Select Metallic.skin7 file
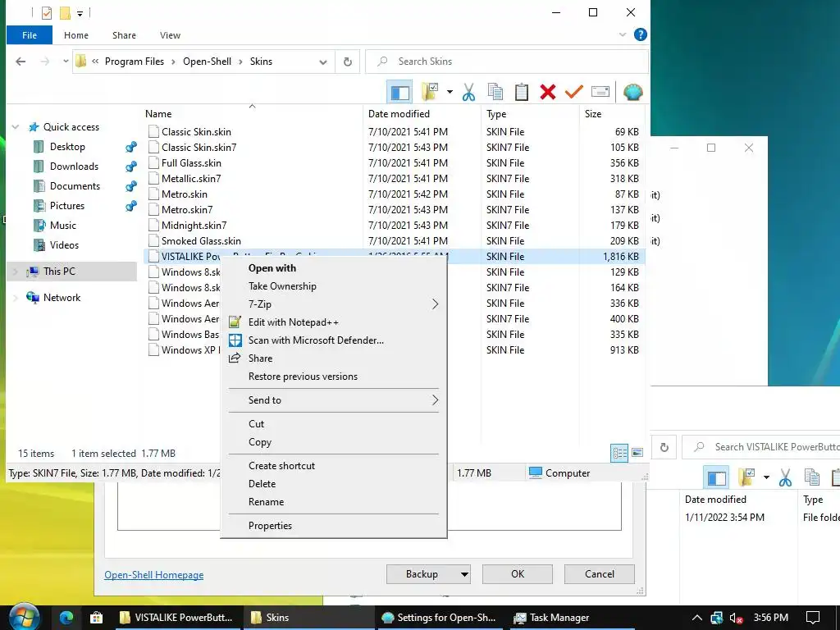The width and height of the screenshot is (840, 630). [x=191, y=179]
